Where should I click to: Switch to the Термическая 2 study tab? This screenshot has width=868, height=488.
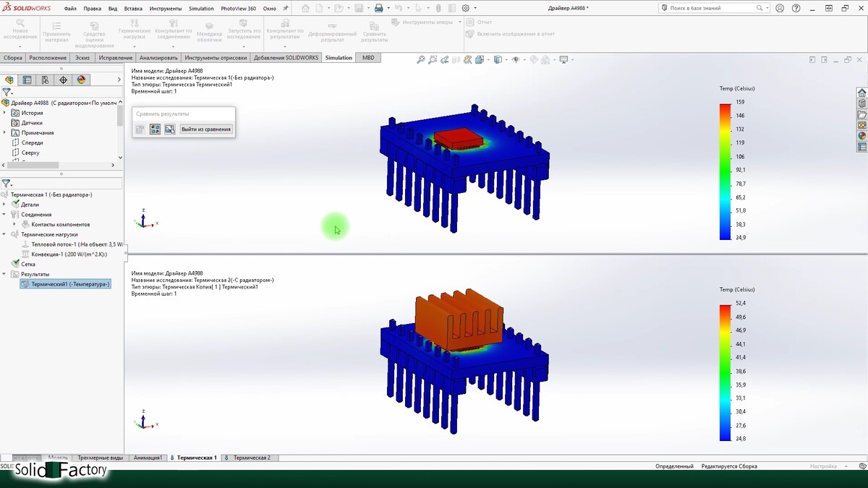[251, 458]
